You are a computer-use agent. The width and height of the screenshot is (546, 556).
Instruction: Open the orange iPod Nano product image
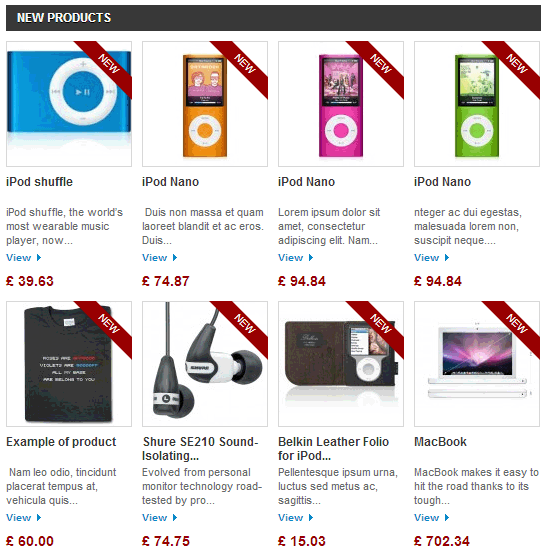[205, 104]
